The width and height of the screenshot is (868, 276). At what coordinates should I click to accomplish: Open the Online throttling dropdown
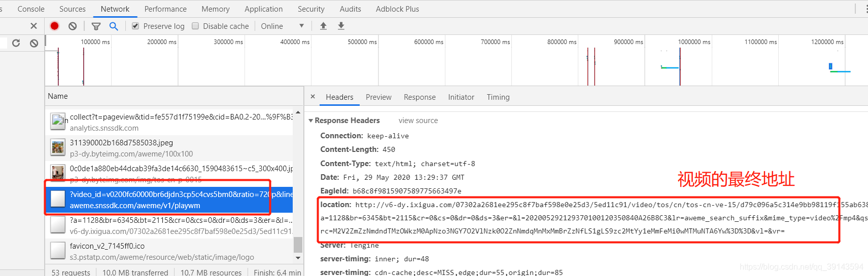[x=283, y=26]
